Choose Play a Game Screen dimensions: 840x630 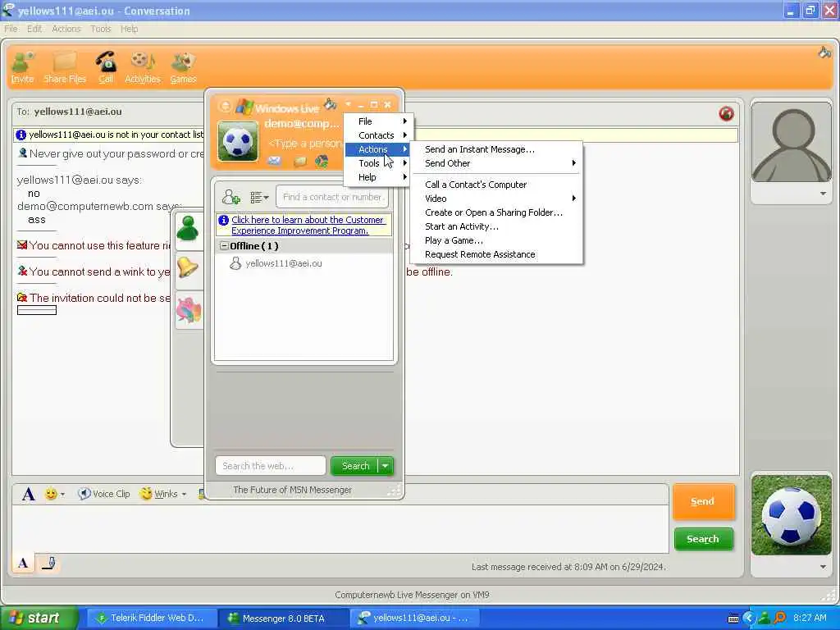coord(496,240)
